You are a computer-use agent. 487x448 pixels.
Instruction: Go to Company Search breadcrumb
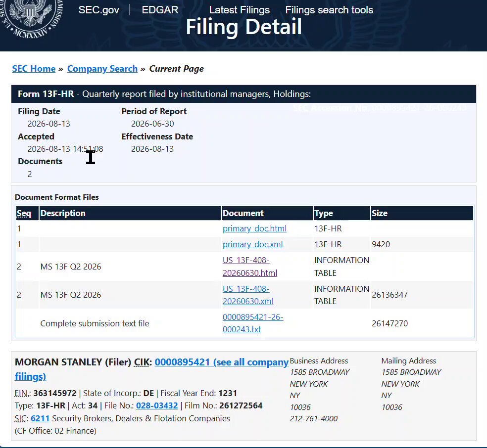tap(102, 69)
